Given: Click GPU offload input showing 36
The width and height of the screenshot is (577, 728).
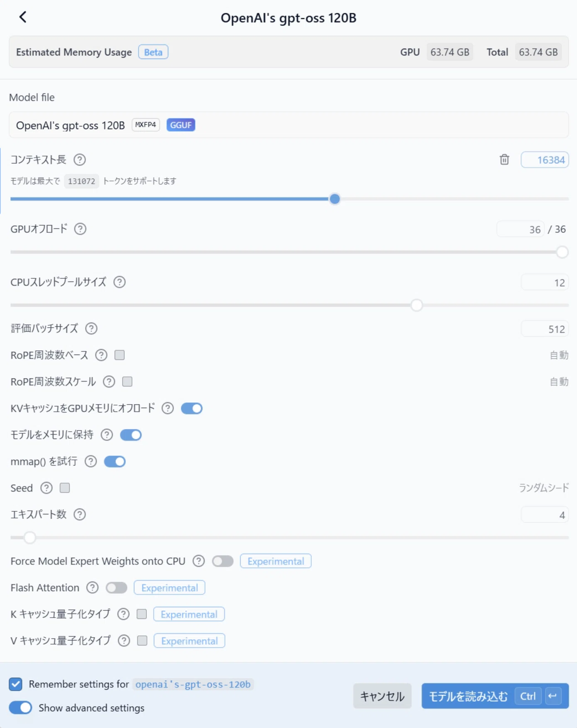Looking at the screenshot, I should [x=521, y=229].
